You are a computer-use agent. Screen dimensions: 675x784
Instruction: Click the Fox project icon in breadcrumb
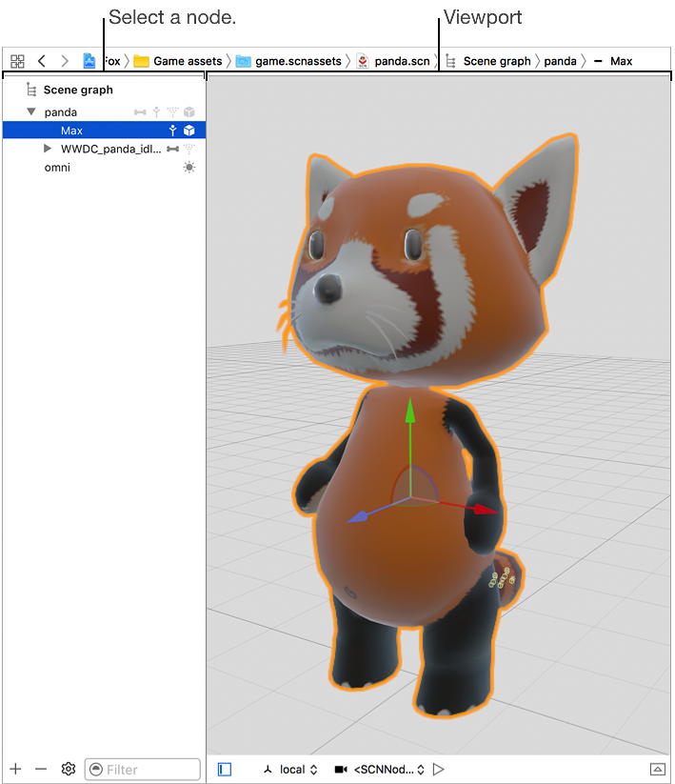[x=89, y=61]
